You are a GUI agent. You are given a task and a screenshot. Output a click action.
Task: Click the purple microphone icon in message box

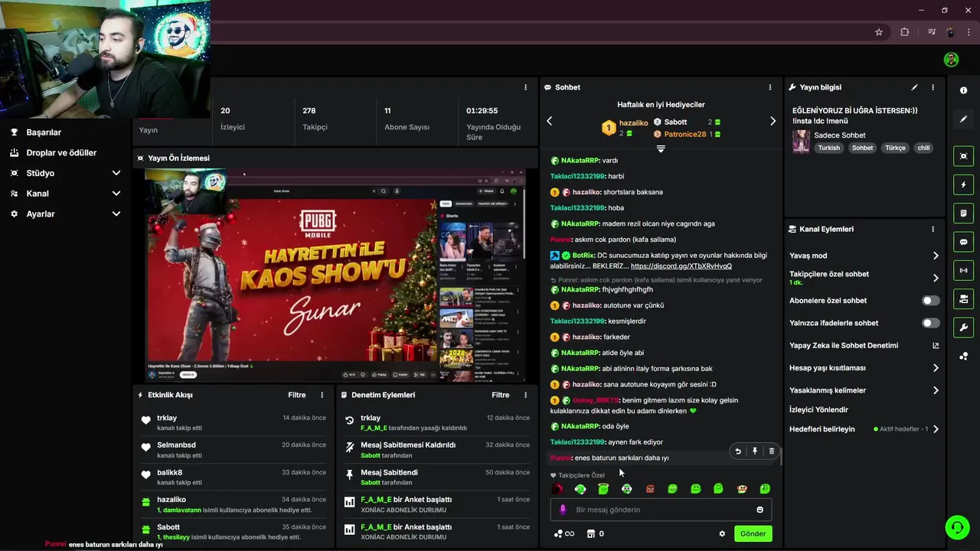pyautogui.click(x=563, y=510)
